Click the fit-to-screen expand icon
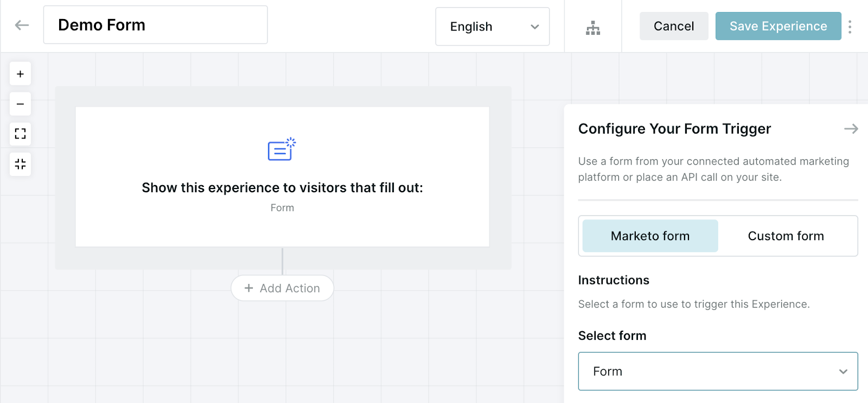Image resolution: width=868 pixels, height=403 pixels. [20, 134]
